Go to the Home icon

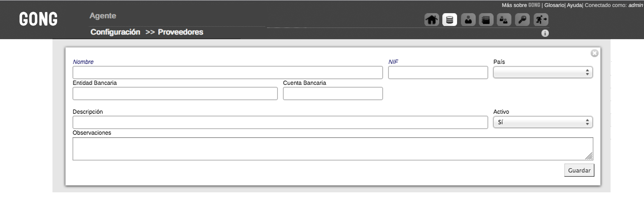pyautogui.click(x=431, y=19)
